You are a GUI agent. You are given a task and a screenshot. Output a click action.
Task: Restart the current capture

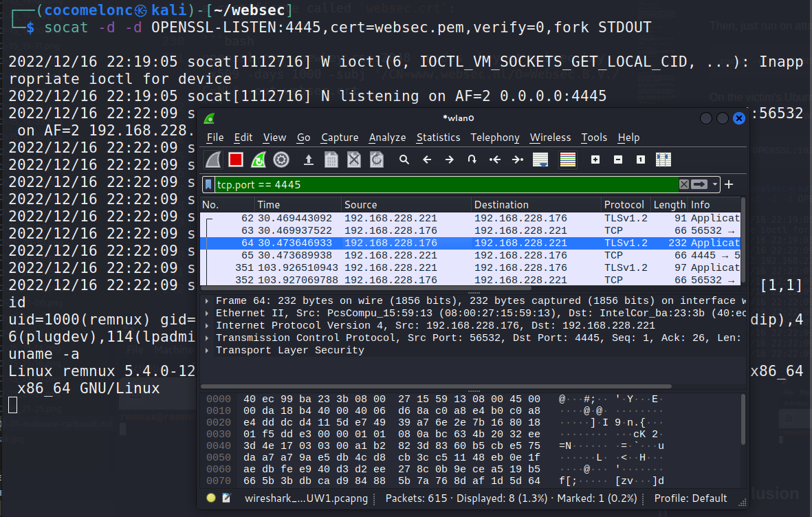[259, 159]
